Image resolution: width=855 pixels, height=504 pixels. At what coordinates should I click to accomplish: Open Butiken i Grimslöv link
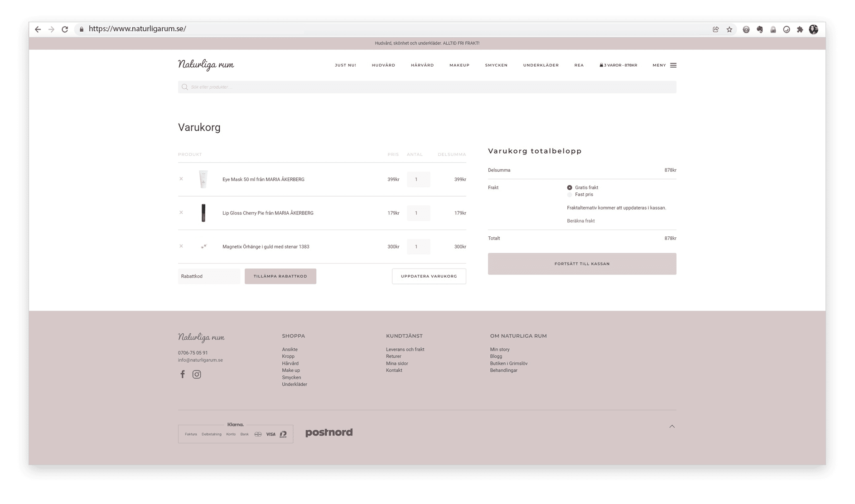coord(509,364)
